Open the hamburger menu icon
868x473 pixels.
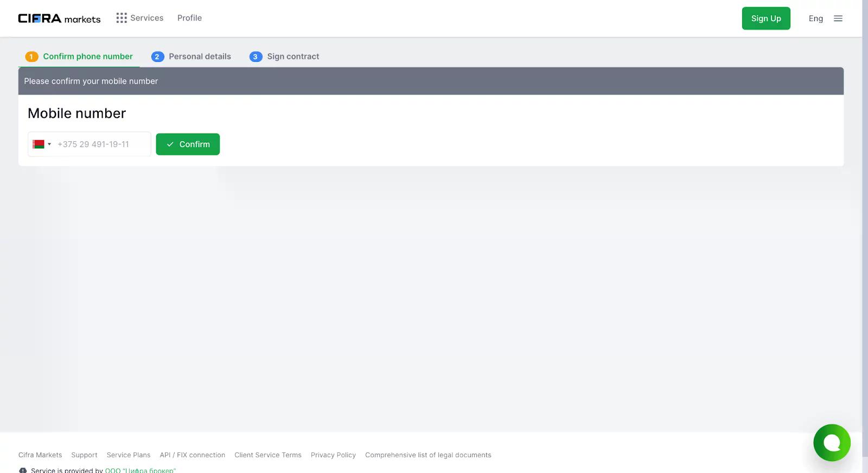pyautogui.click(x=838, y=18)
